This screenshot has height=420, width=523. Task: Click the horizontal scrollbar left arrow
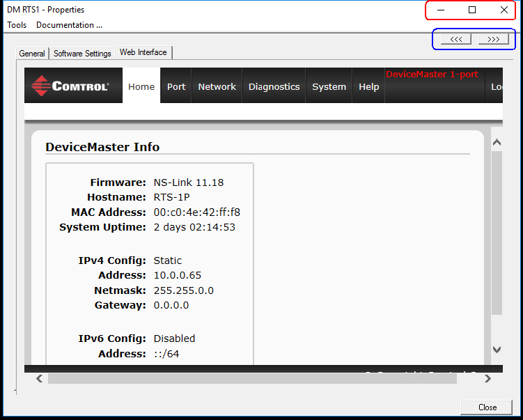point(40,379)
